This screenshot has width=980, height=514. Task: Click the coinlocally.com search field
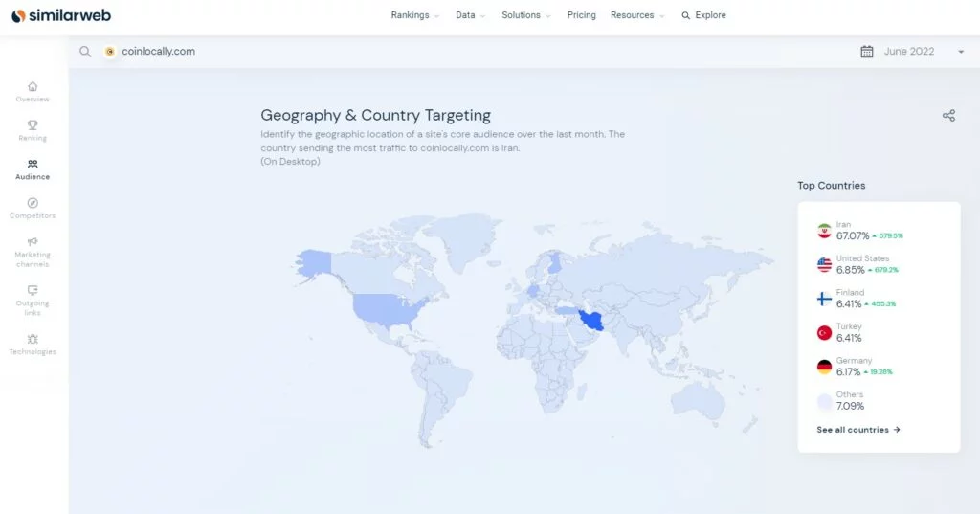click(158, 52)
